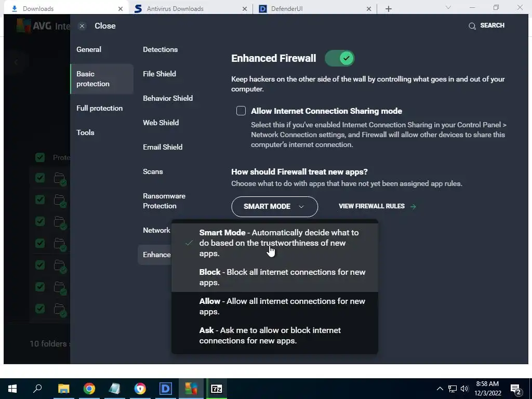This screenshot has height=399, width=532.
Task: Click the X icon next to Close
Action: pyautogui.click(x=82, y=26)
